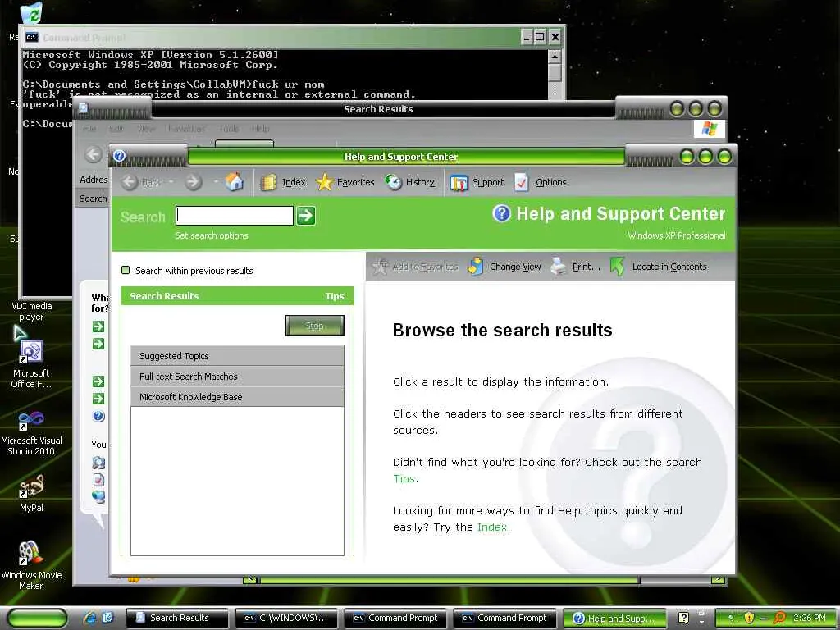Click Command Prompt title bar icon
Screen dimensions: 840x630
point(32,37)
